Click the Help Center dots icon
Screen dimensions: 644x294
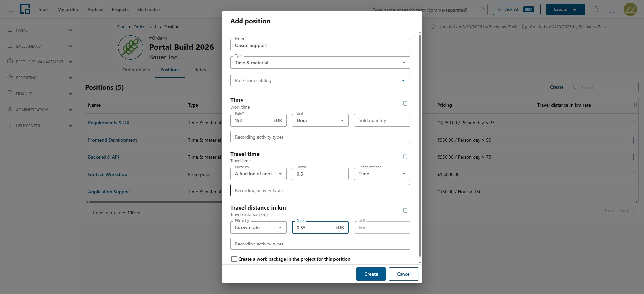click(10, 125)
